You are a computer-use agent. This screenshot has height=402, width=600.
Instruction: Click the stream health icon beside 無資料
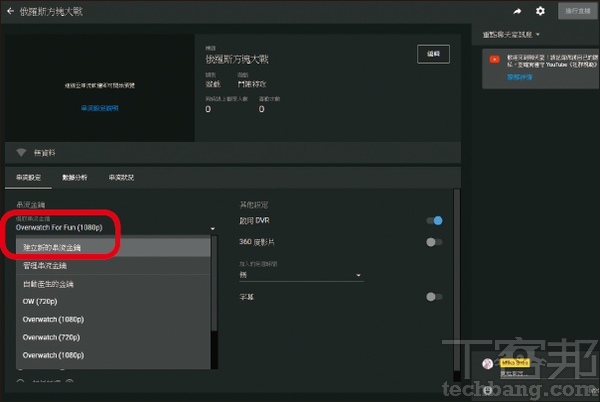pos(21,153)
